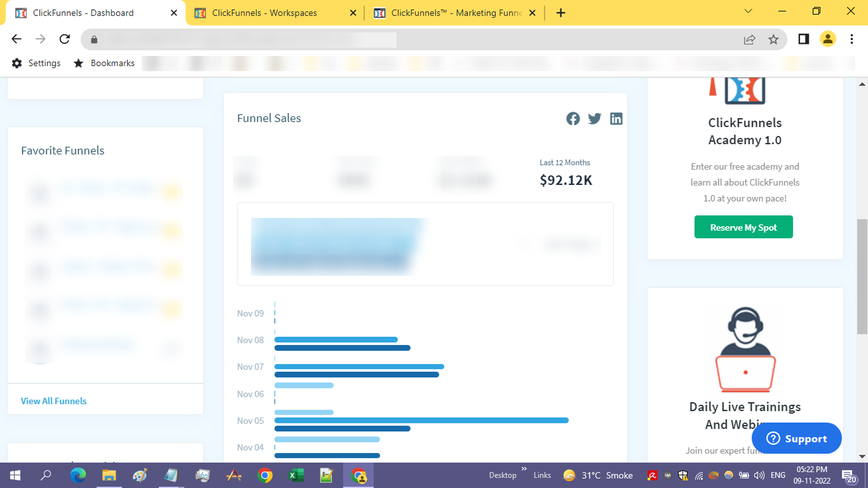Switch to ClickFunnels Marketing Funnels tab

click(454, 13)
